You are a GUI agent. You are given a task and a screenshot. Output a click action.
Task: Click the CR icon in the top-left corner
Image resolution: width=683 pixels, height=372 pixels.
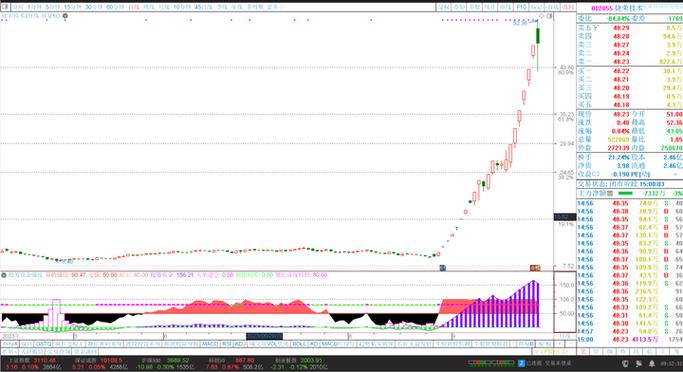coord(5,7)
